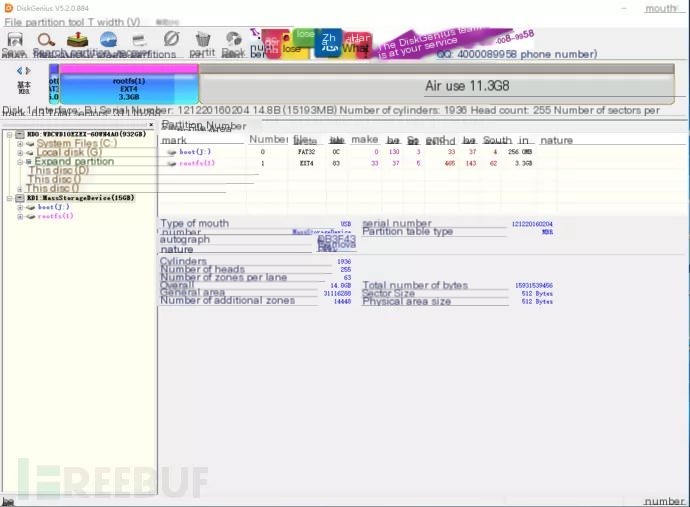Select This disc (D) in tree
The image size is (690, 507).
coord(59,170)
